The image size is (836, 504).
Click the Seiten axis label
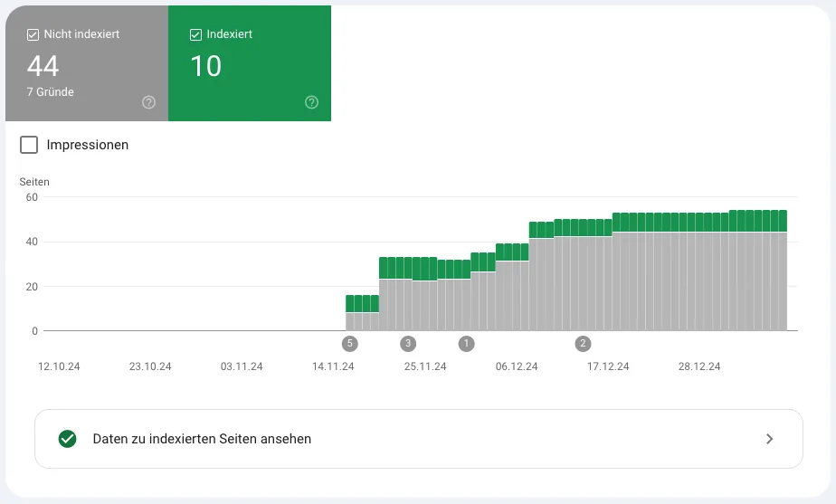pos(34,182)
